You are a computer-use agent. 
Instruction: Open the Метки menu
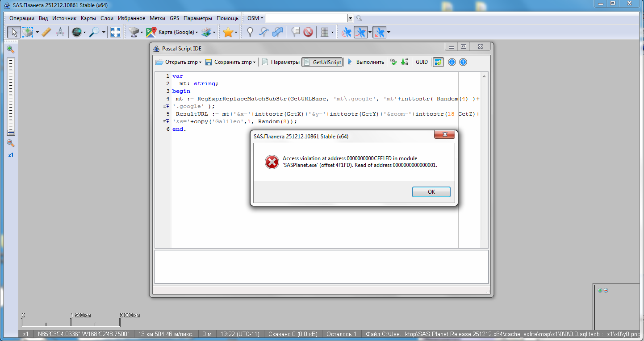click(x=157, y=18)
